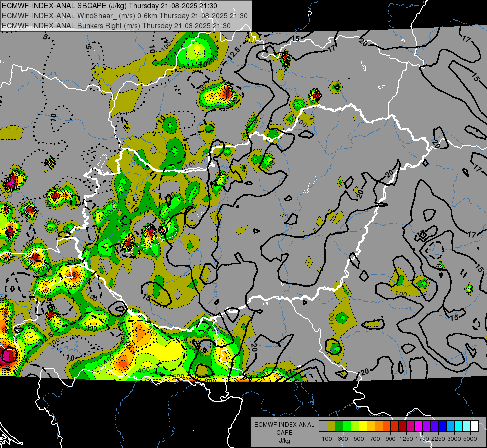Viewport: 487px width, 448px height.
Task: Click the WindShear 0-6km header line
Action: coord(124,16)
